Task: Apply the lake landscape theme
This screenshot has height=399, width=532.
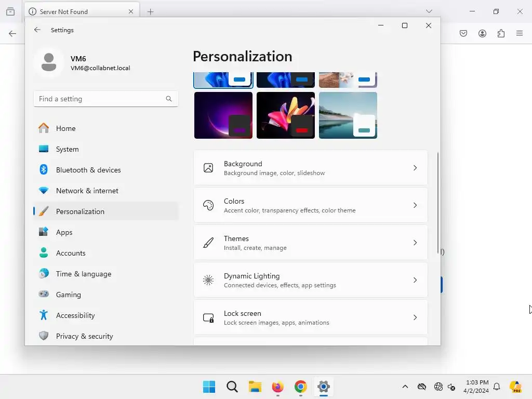Action: coord(348,115)
